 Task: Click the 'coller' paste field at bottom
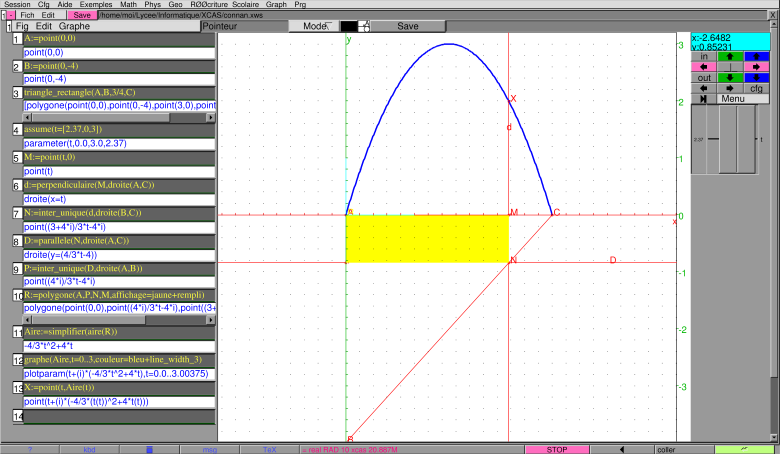pyautogui.click(x=684, y=450)
